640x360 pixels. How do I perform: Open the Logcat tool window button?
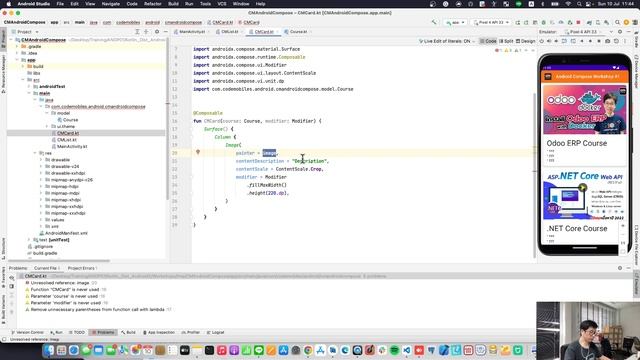[x=216, y=333]
